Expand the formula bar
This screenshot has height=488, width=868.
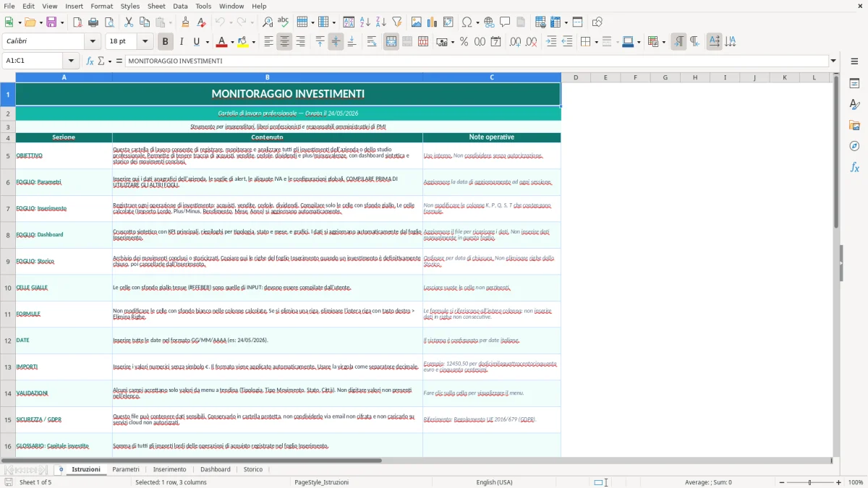pyautogui.click(x=833, y=61)
